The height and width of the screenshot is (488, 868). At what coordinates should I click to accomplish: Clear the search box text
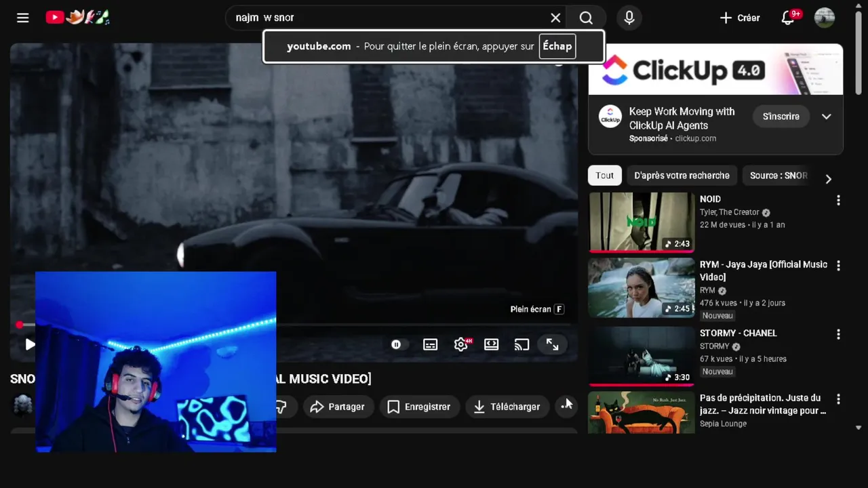click(555, 18)
